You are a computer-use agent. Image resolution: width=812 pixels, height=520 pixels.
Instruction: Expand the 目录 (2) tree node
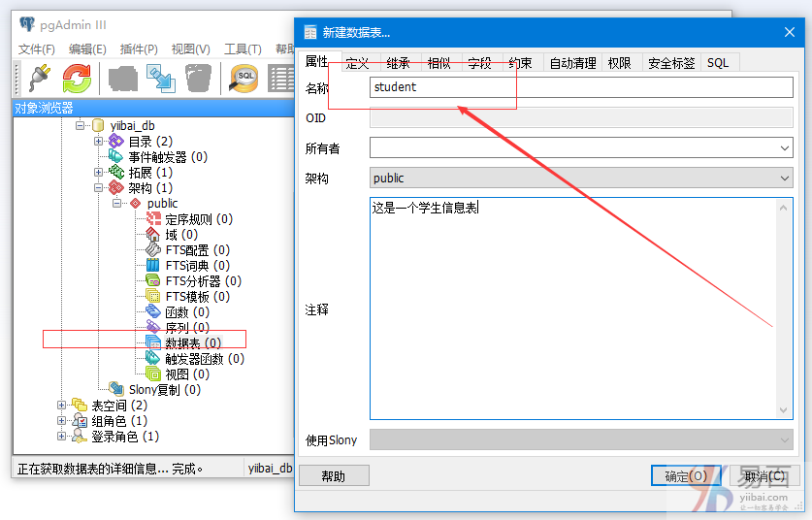pyautogui.click(x=98, y=141)
